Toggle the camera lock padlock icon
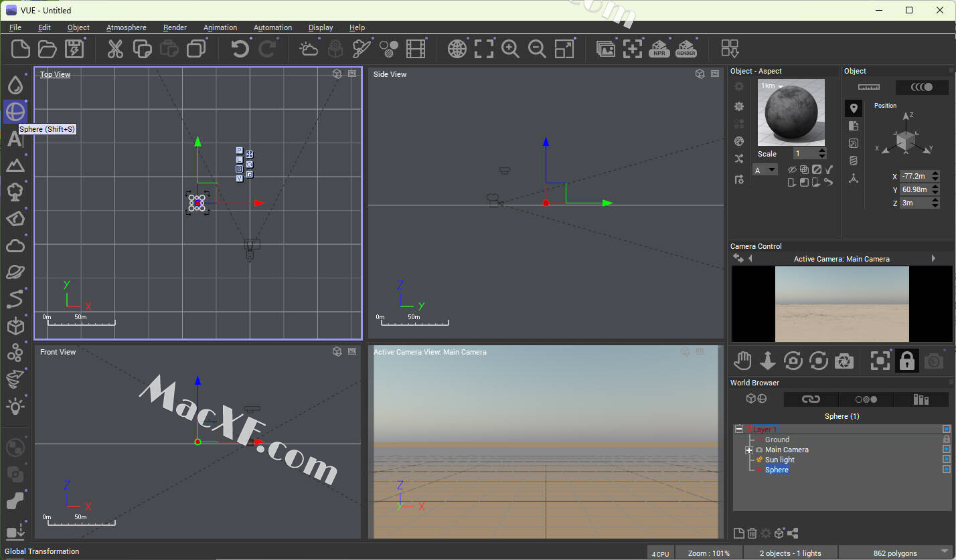 (x=906, y=361)
